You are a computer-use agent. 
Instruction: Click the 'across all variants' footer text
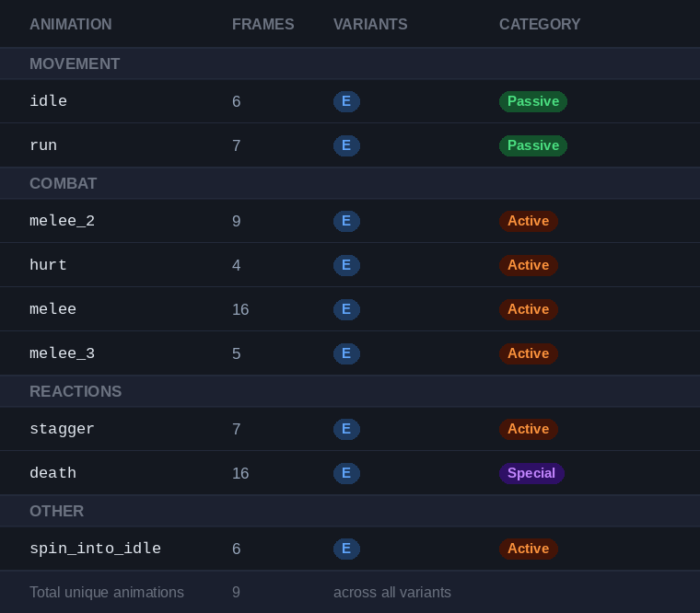click(392, 593)
